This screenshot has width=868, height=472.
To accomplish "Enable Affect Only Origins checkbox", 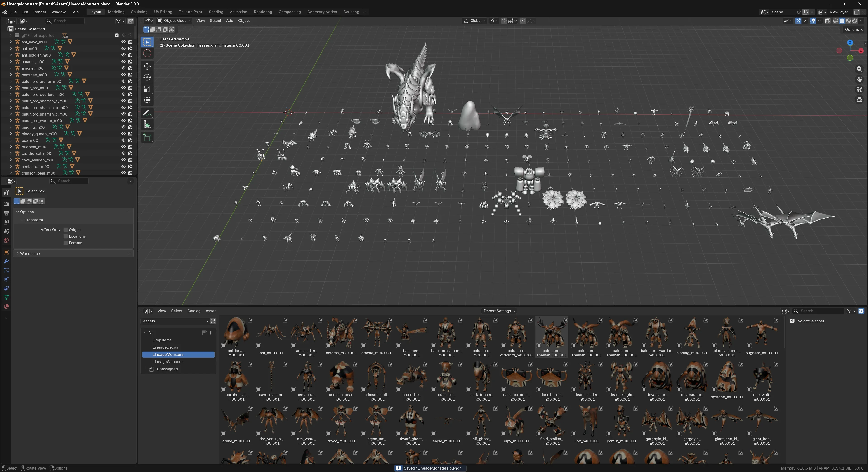I will pyautogui.click(x=66, y=230).
